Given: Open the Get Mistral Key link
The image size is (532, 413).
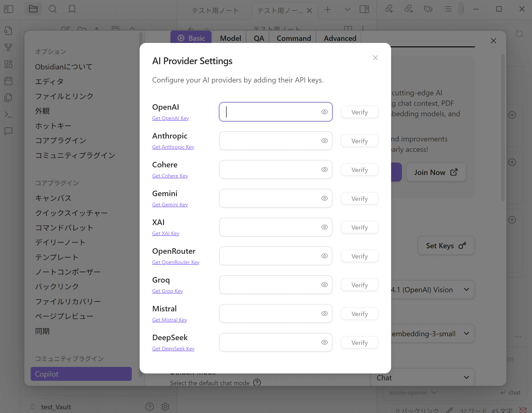Looking at the screenshot, I should (x=170, y=320).
